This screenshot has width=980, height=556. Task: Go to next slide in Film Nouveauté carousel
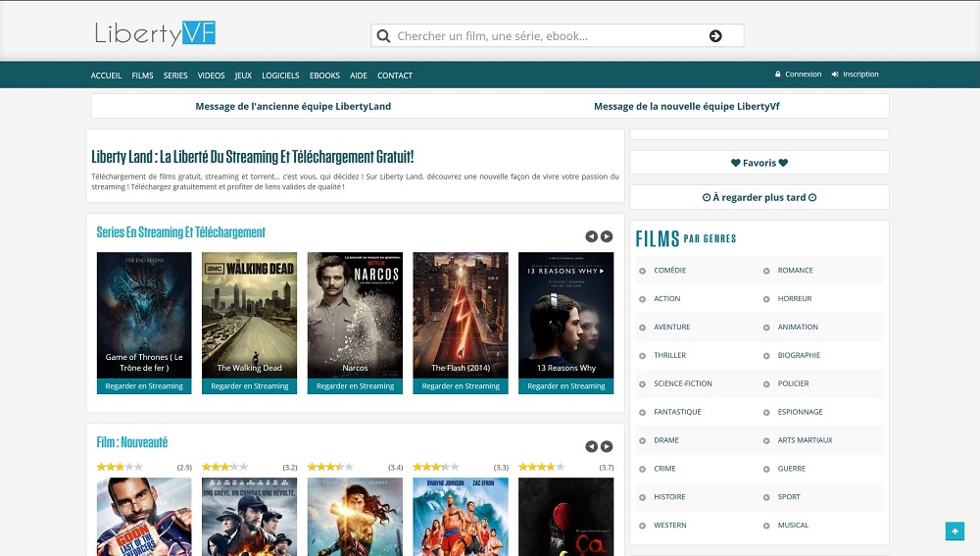(607, 446)
